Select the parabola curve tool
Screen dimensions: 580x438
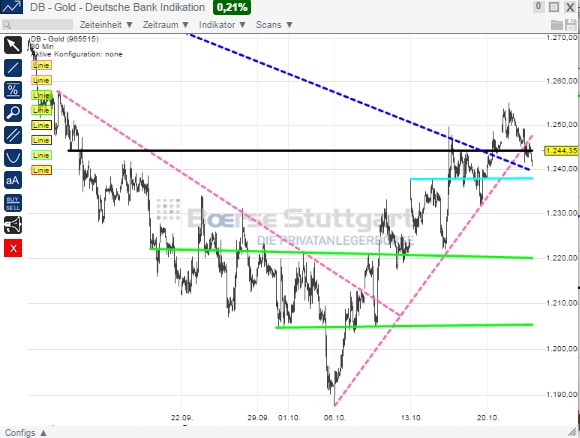(13, 158)
